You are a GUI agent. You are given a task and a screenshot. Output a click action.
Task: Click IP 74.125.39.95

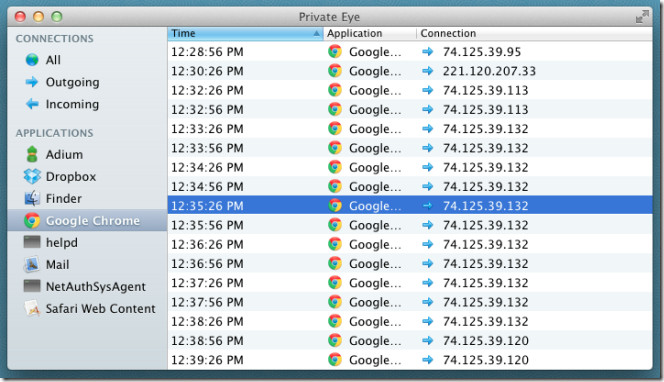click(x=482, y=52)
